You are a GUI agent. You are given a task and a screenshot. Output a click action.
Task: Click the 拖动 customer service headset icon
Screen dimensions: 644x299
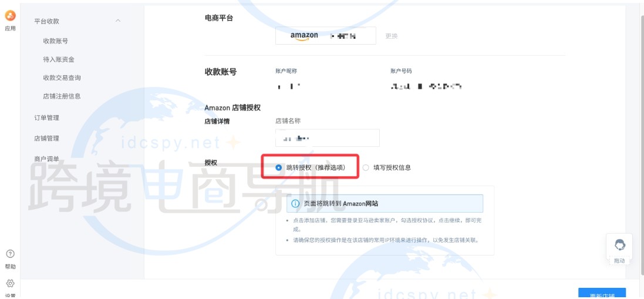620,245
